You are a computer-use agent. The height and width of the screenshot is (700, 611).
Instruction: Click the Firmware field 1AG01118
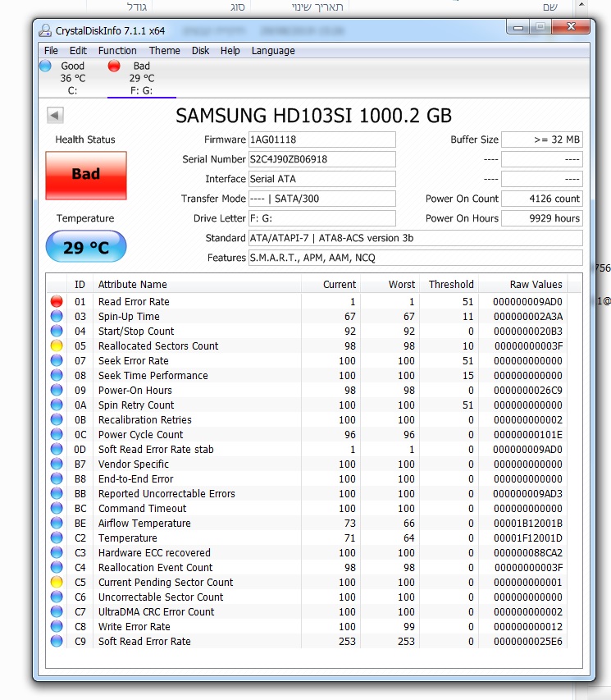pos(321,140)
